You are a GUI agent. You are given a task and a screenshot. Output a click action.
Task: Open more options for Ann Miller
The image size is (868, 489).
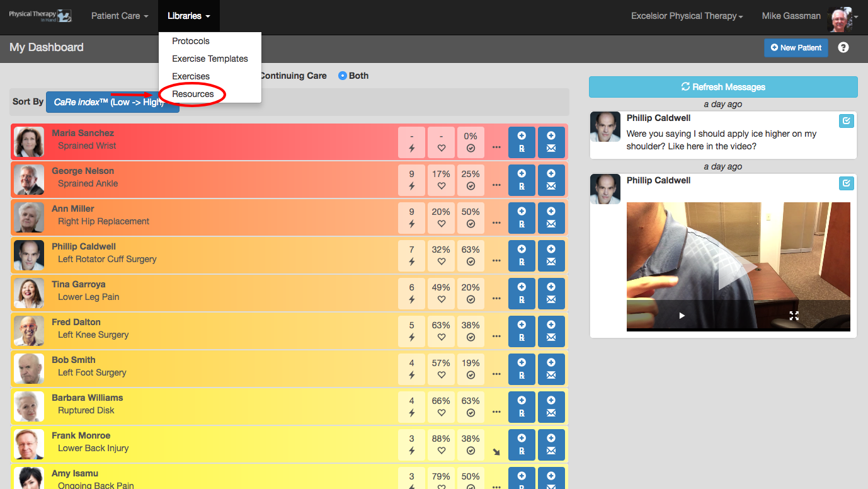tap(496, 223)
